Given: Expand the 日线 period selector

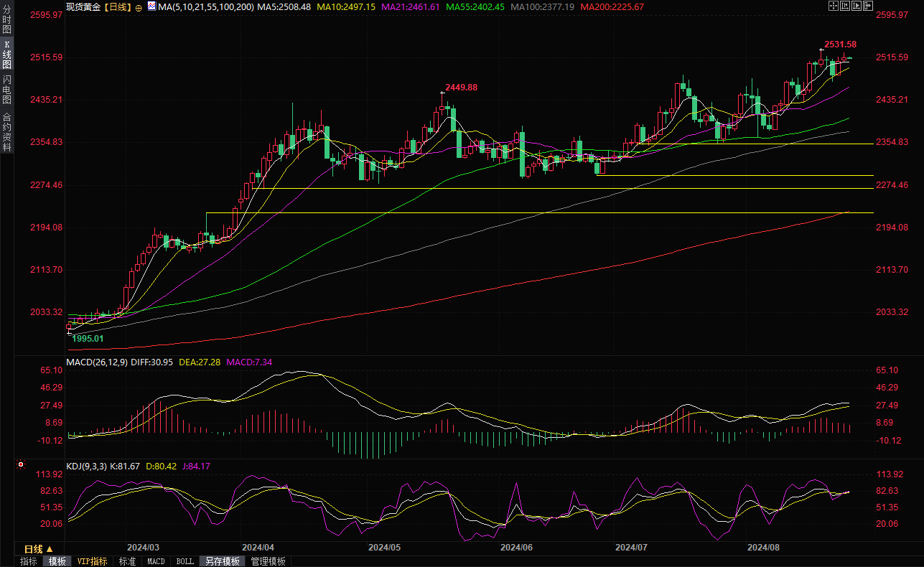Looking at the screenshot, I should [x=39, y=549].
